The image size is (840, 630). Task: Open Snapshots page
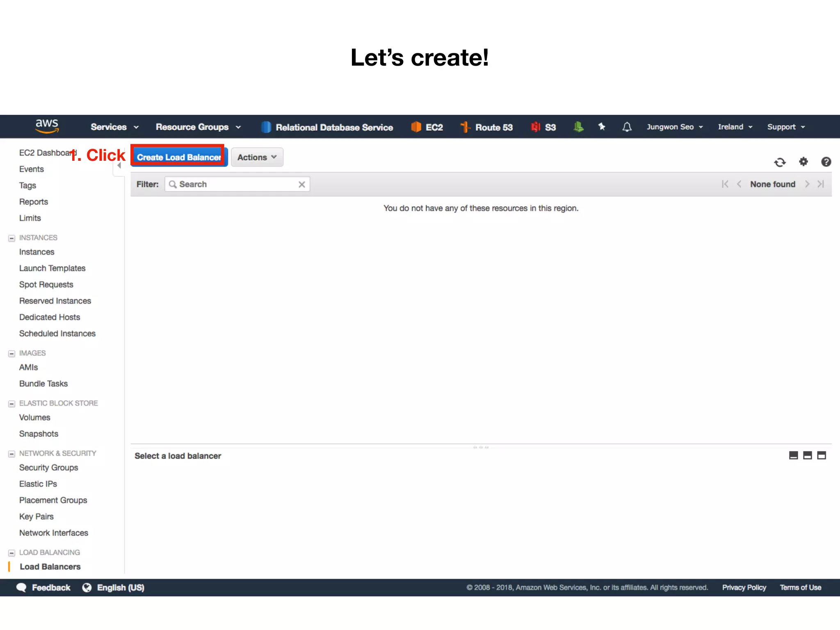click(39, 434)
